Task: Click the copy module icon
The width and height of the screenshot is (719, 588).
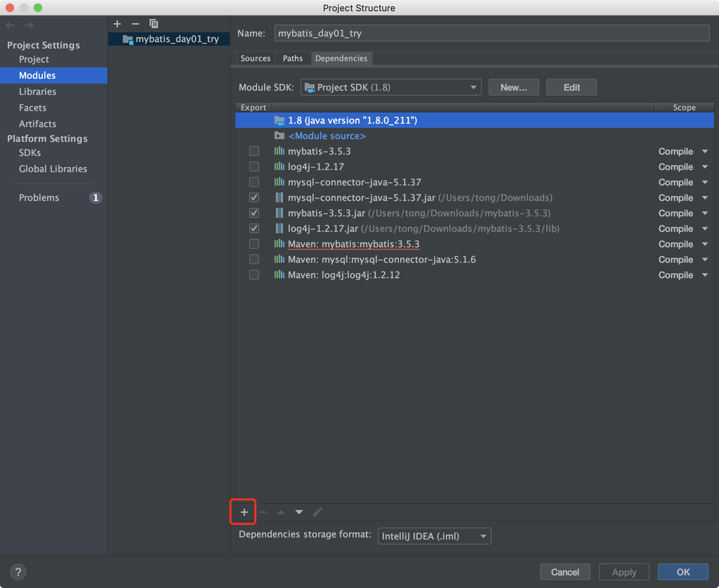Action: [x=154, y=24]
